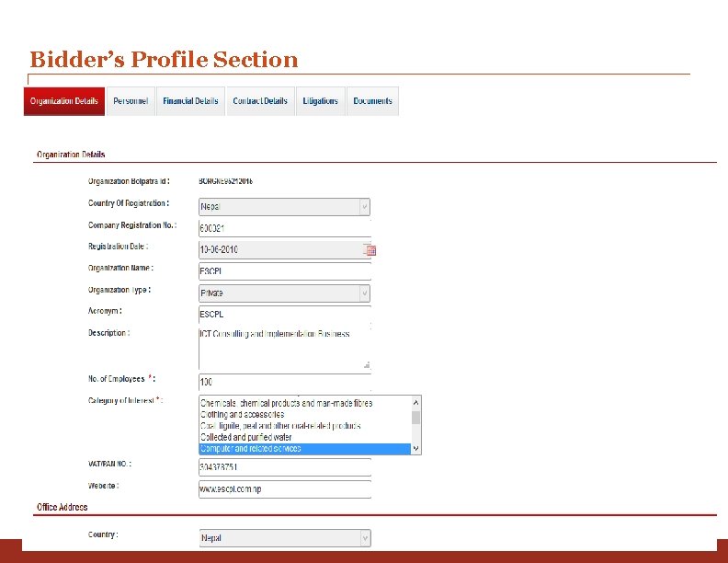Click the Organization Name field

tap(285, 271)
